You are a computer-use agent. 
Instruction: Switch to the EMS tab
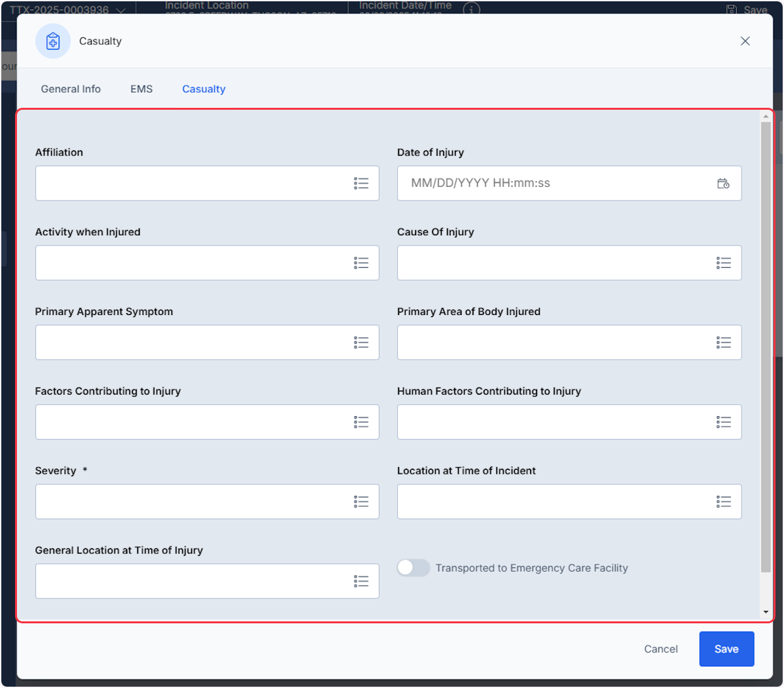pyautogui.click(x=141, y=89)
